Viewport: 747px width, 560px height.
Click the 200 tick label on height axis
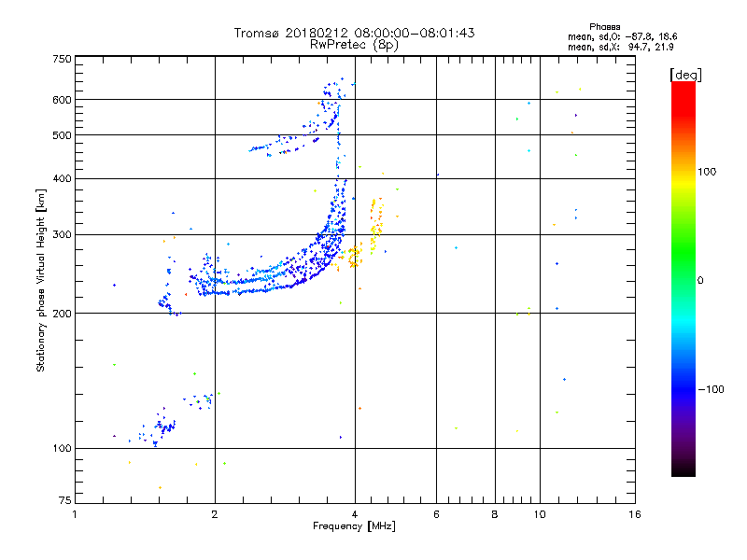[62, 314]
